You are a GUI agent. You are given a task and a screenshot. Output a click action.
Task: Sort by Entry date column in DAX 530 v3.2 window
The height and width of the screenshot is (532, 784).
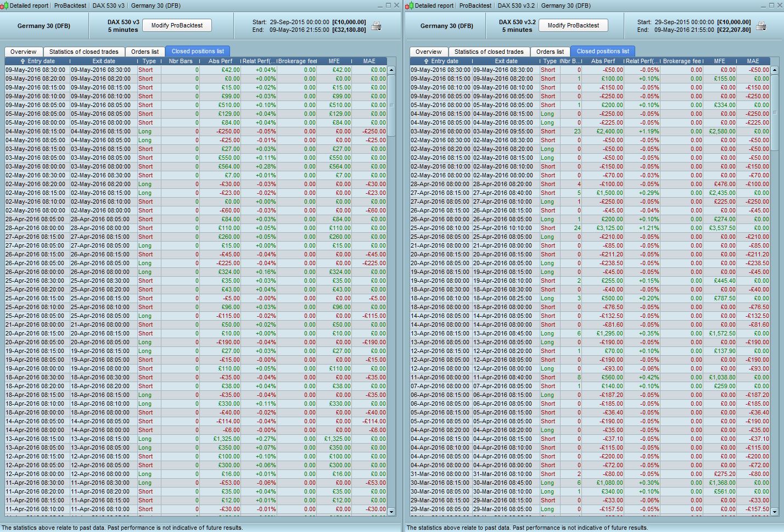click(441, 61)
